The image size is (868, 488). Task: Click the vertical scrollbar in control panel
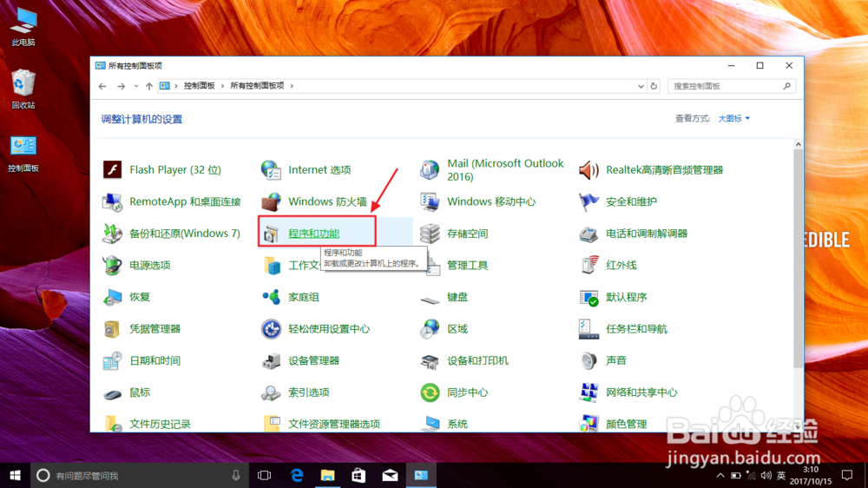(x=799, y=258)
